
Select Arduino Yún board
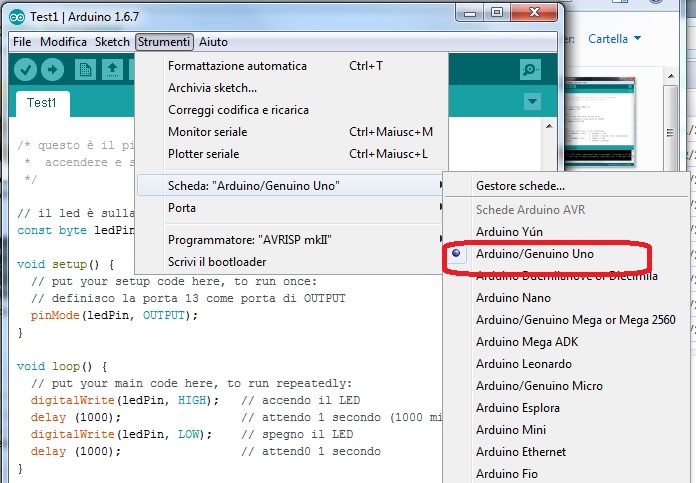coord(567,232)
